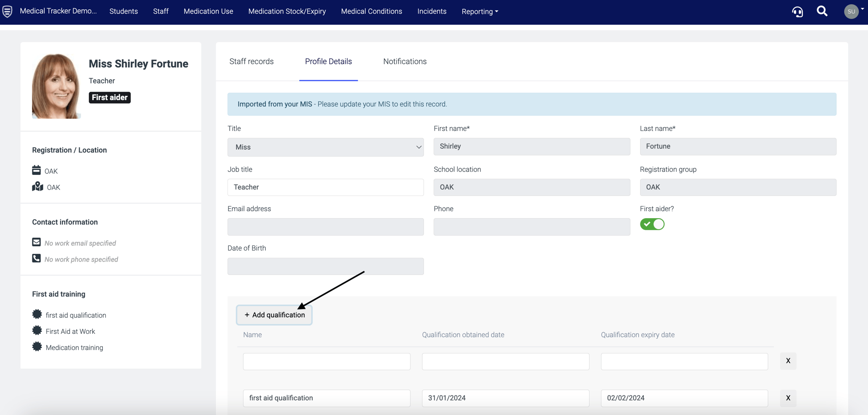Open the support headset icon
Viewport: 868px width, 415px height.
pos(797,11)
